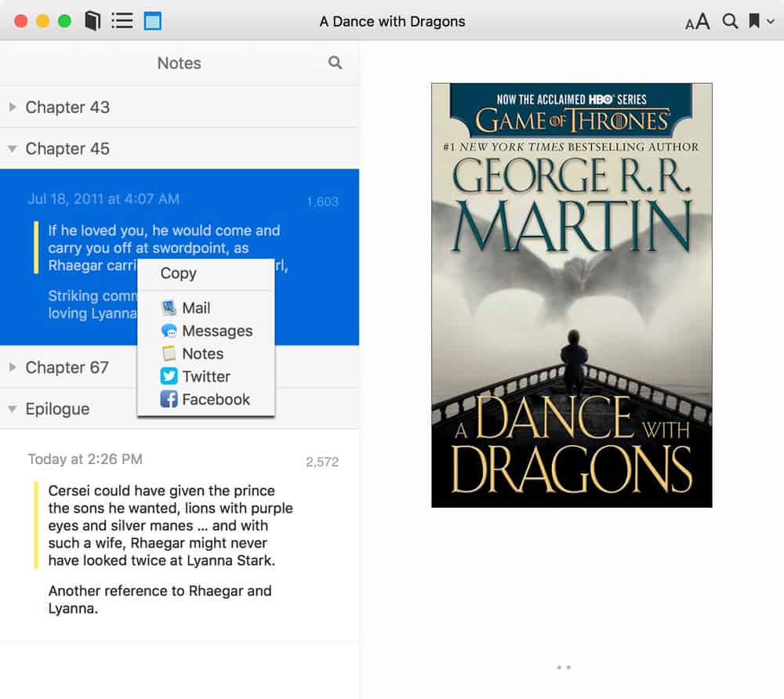Open the Library book icon in toolbar

pyautogui.click(x=93, y=21)
